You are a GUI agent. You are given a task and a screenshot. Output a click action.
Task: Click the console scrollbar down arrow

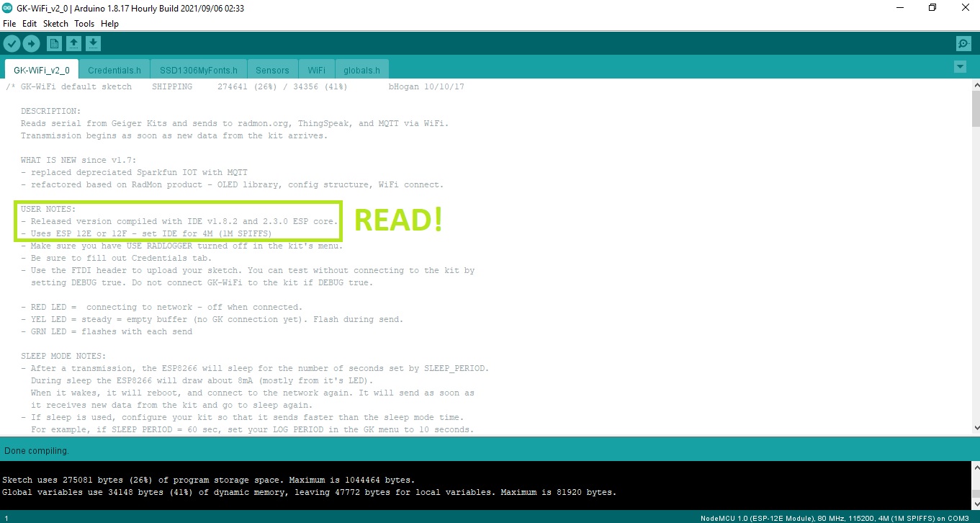tap(975, 504)
